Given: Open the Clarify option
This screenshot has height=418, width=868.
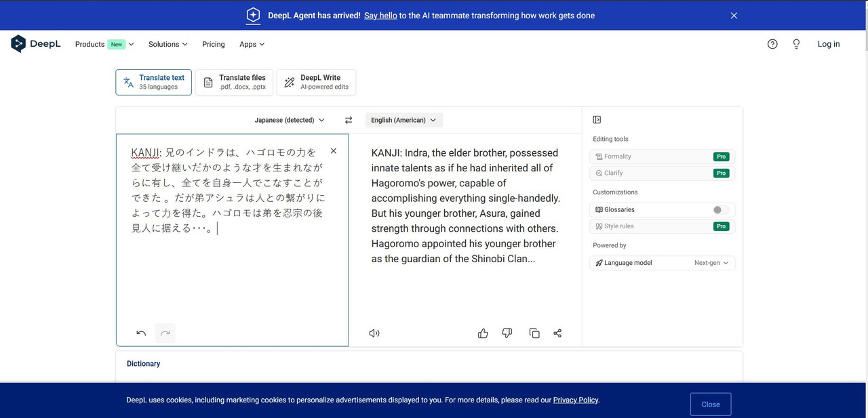Looking at the screenshot, I should click(x=663, y=173).
